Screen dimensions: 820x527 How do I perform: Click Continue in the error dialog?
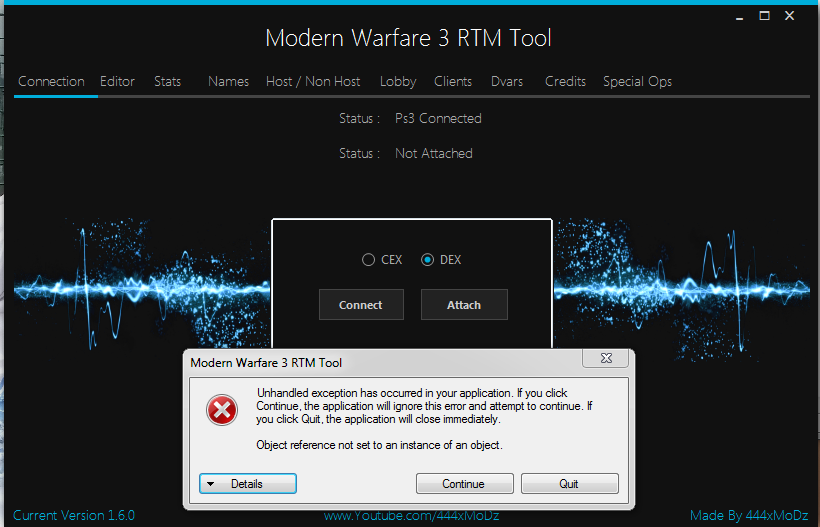464,484
